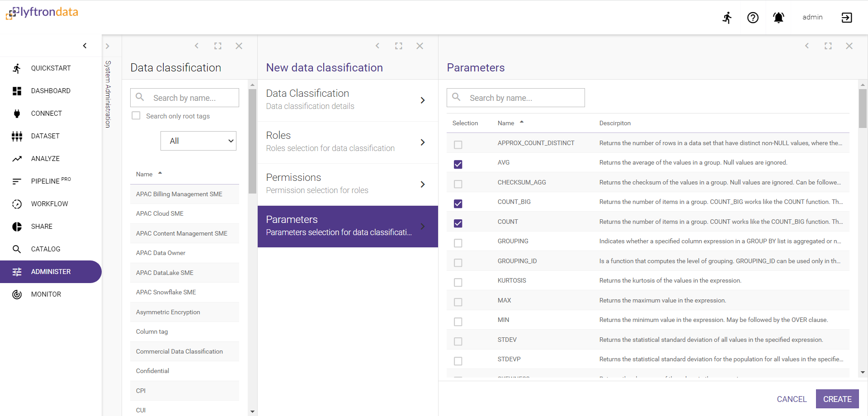Screen dimensions: 868x416
Task: Sort parameters by Name column header
Action: pos(510,123)
